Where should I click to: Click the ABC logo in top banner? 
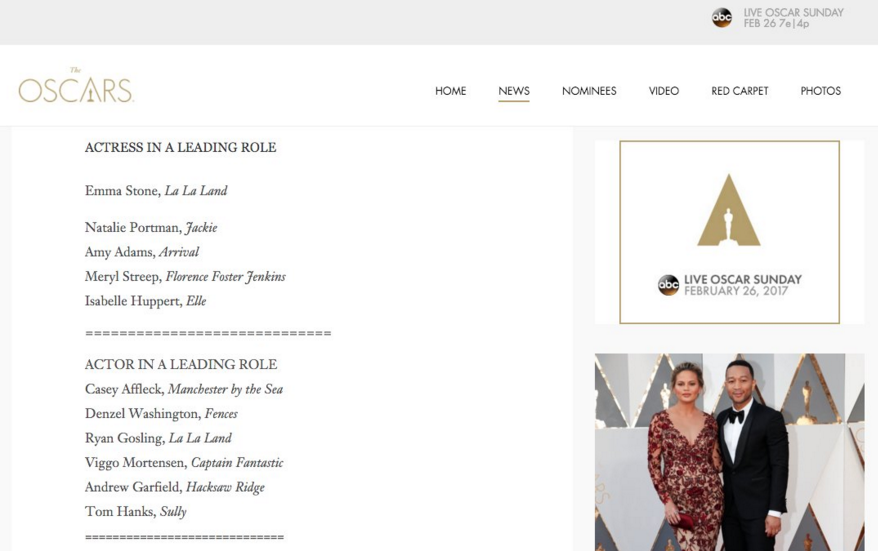coord(722,18)
